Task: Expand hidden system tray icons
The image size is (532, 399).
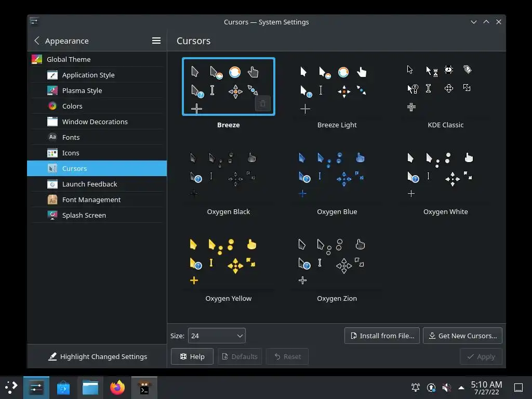Action: (x=461, y=388)
